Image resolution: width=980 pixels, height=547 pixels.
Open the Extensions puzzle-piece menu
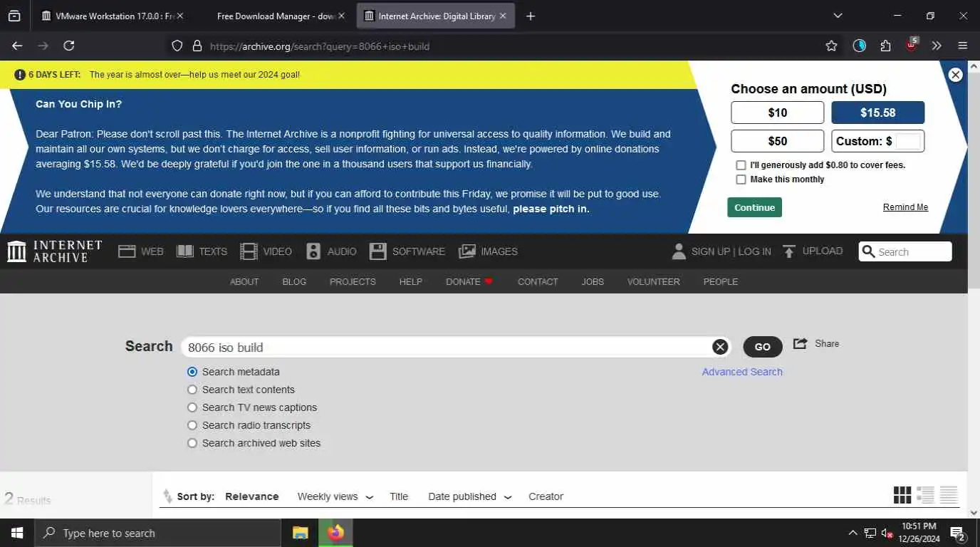pos(885,46)
